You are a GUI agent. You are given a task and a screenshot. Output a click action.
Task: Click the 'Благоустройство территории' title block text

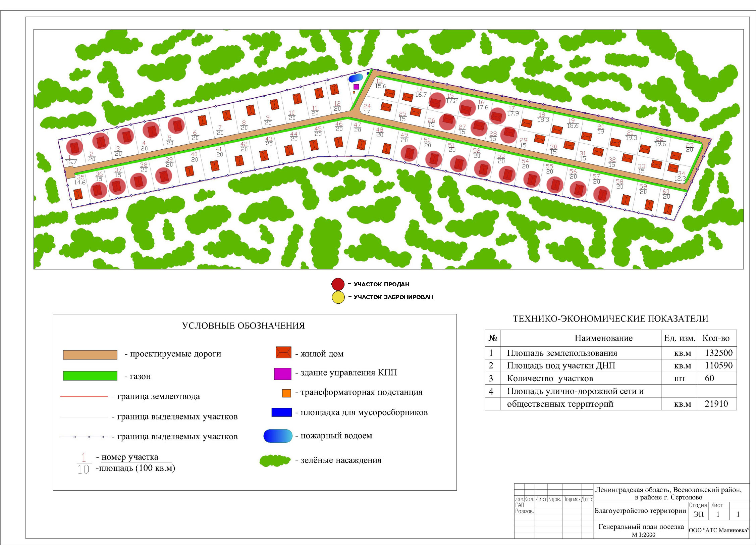(x=640, y=511)
